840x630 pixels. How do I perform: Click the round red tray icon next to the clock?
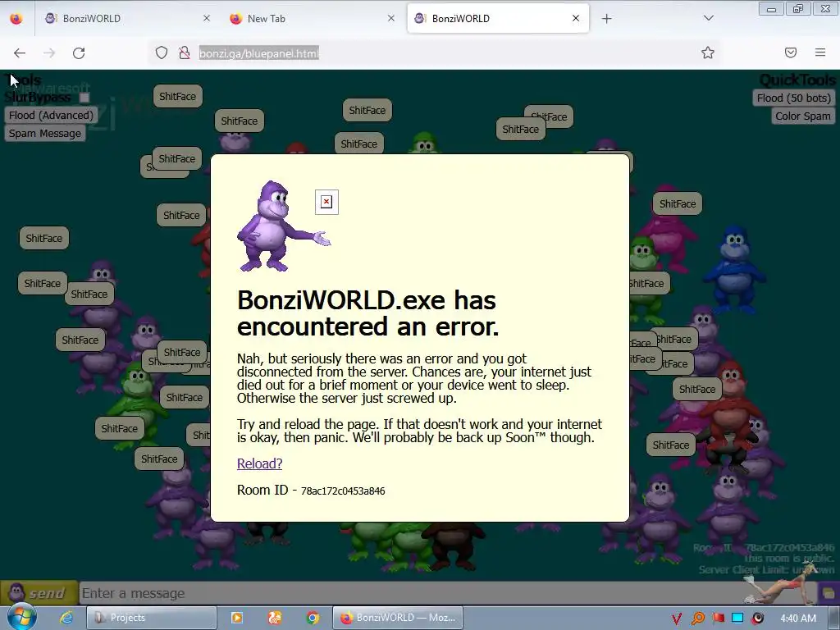click(x=758, y=619)
